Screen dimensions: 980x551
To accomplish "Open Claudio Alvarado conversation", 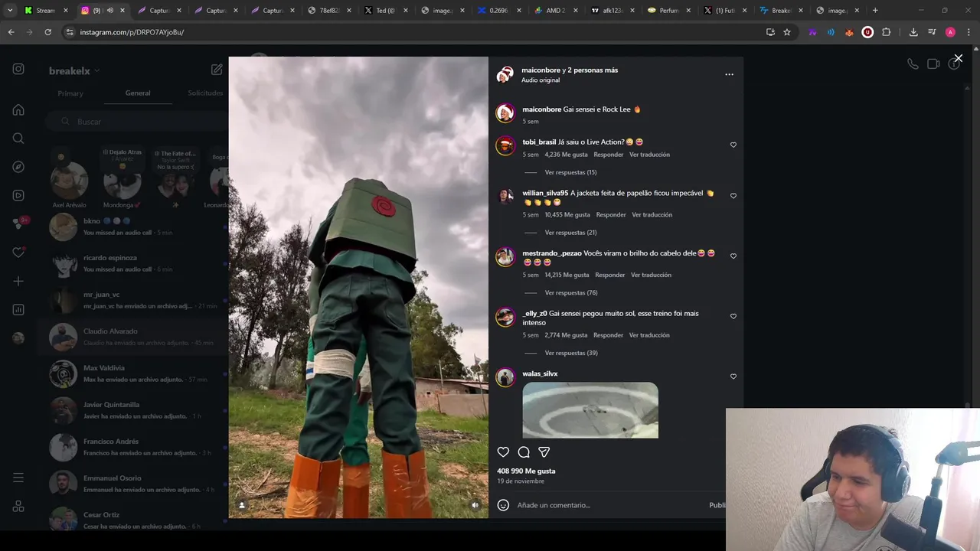I will coord(132,337).
